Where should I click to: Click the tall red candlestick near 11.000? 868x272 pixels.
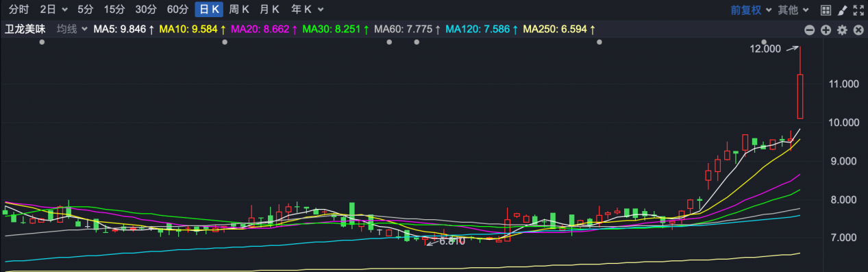(799, 96)
